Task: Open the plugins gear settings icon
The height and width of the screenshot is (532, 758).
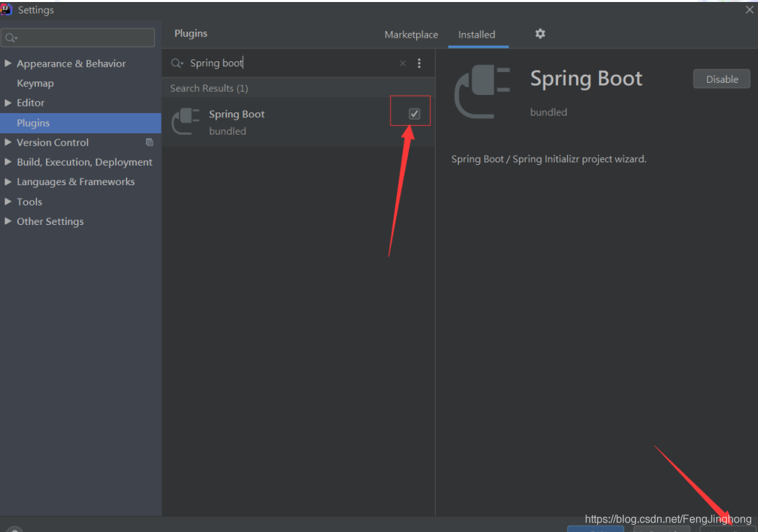Action: [x=540, y=34]
